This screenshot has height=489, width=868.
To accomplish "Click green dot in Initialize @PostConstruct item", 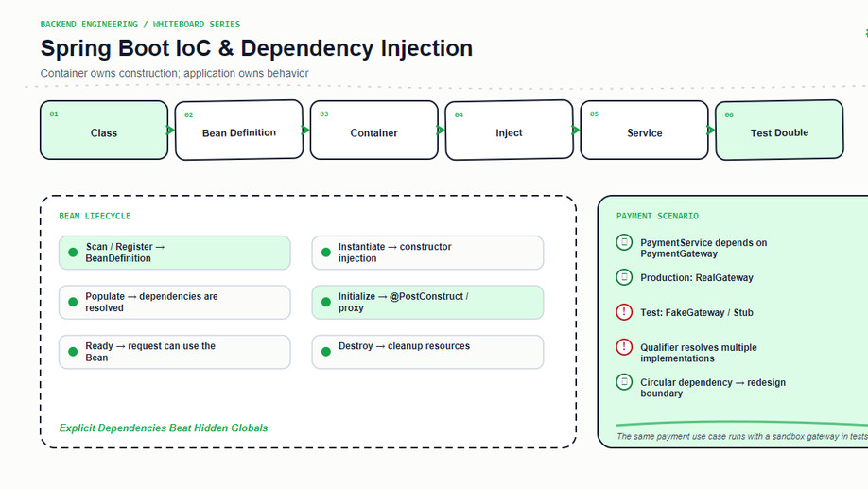I will click(x=326, y=302).
